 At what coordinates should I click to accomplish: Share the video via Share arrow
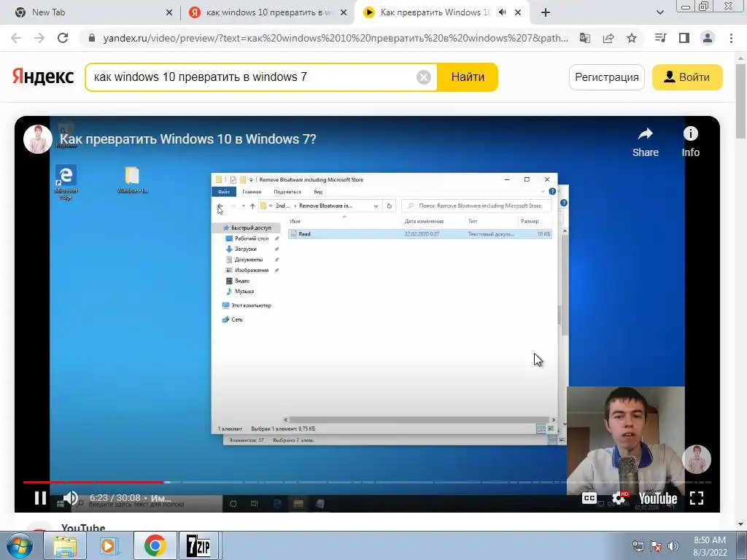point(646,142)
